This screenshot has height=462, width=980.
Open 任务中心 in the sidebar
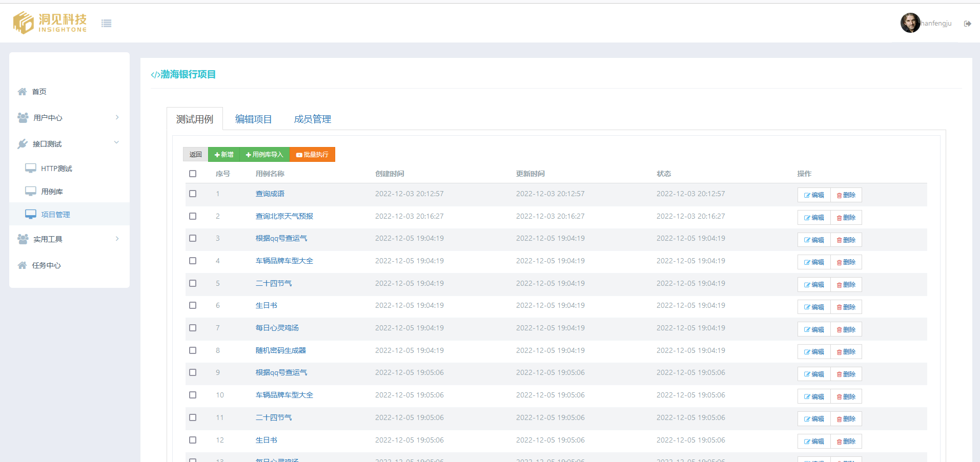(46, 265)
